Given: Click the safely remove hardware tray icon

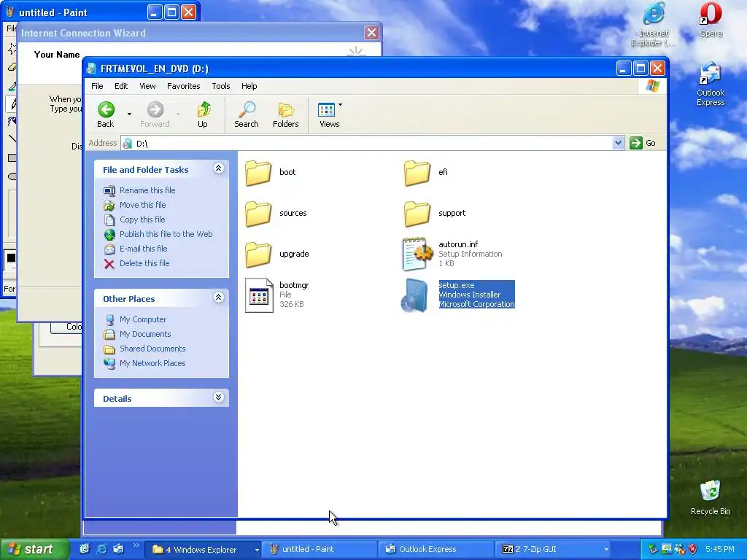Looking at the screenshot, I should 653,549.
